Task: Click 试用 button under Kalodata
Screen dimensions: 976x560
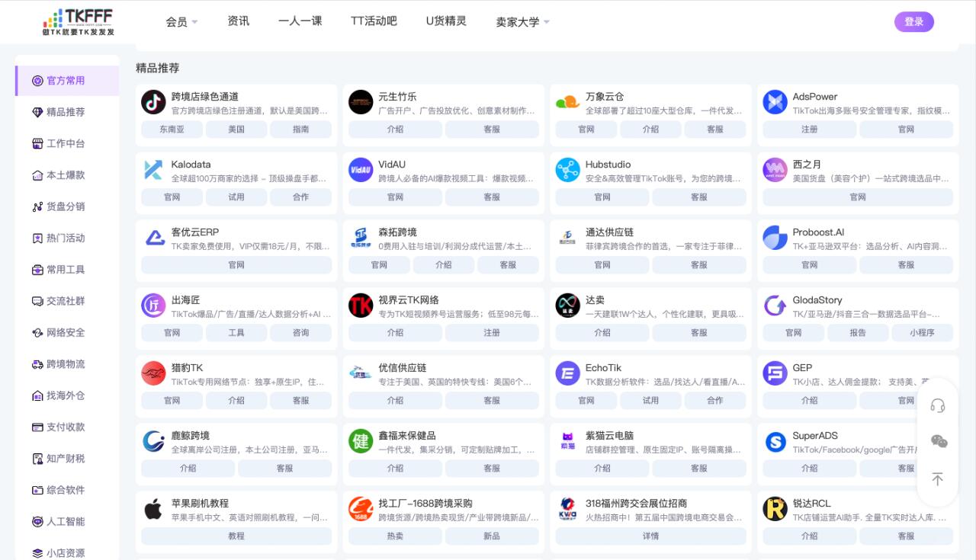Action: coord(236,197)
